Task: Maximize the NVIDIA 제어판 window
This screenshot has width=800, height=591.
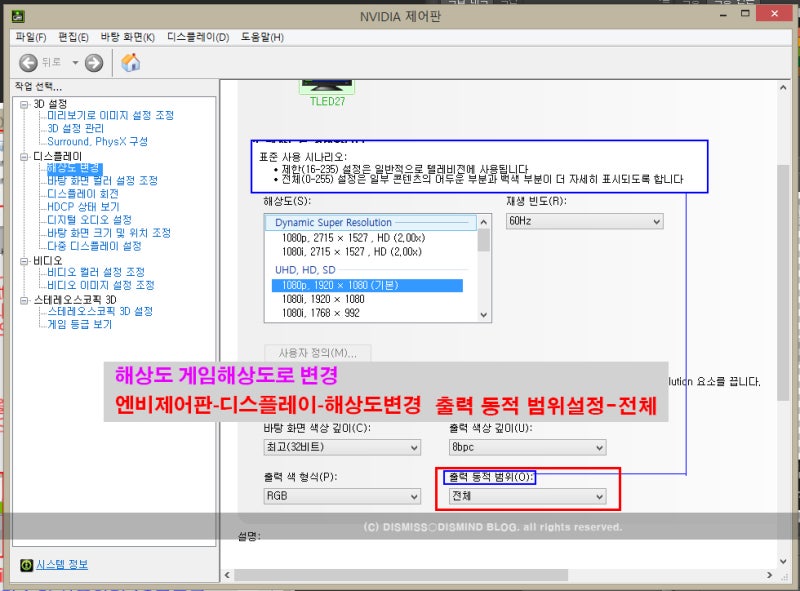Action: [x=745, y=14]
